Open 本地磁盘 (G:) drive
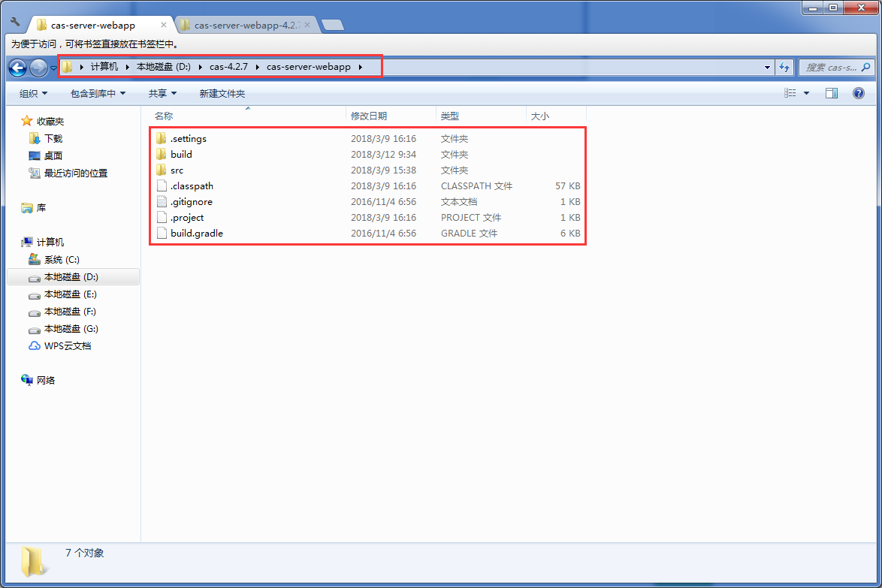 [71, 329]
